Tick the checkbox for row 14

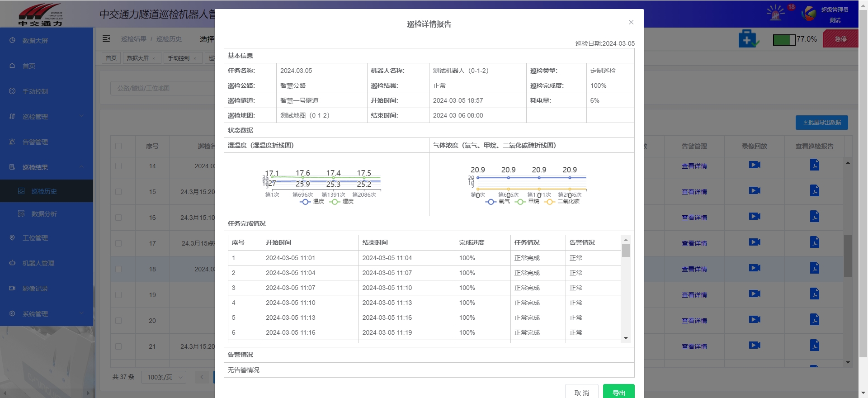[118, 166]
